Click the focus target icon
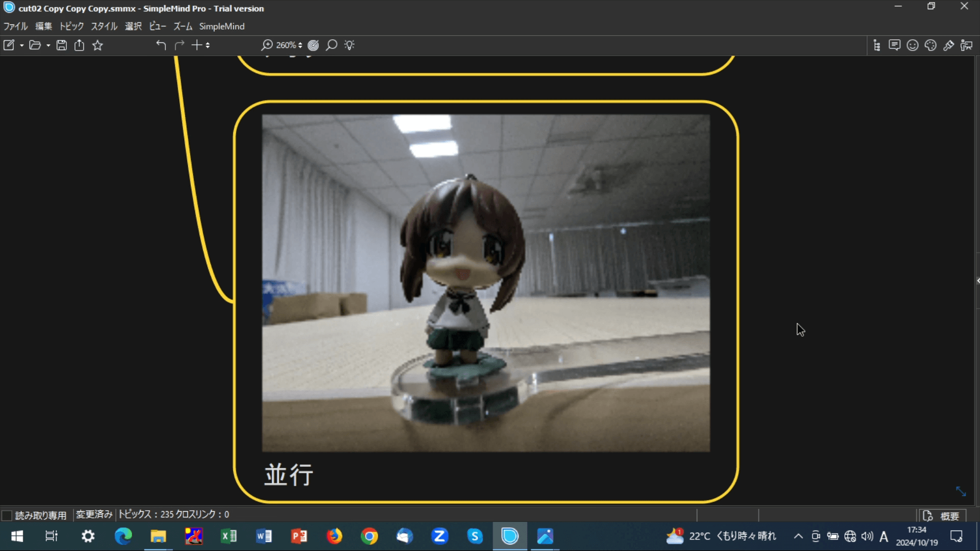Screen dimensions: 980x551 pyautogui.click(x=313, y=45)
